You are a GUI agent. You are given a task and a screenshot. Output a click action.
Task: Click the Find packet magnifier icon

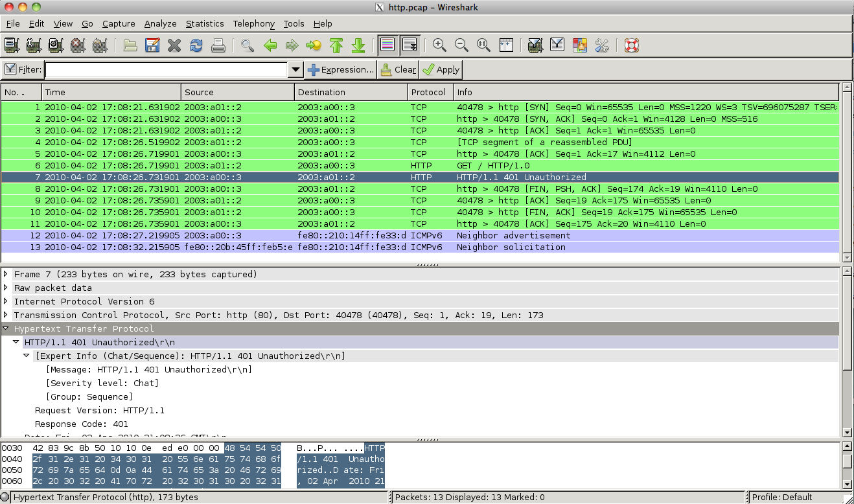click(247, 45)
